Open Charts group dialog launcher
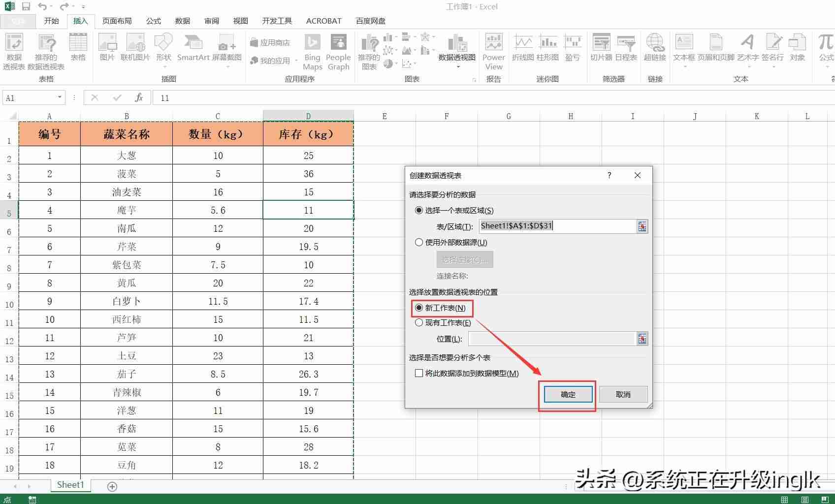Screen dimensions: 835x504 (474, 79)
